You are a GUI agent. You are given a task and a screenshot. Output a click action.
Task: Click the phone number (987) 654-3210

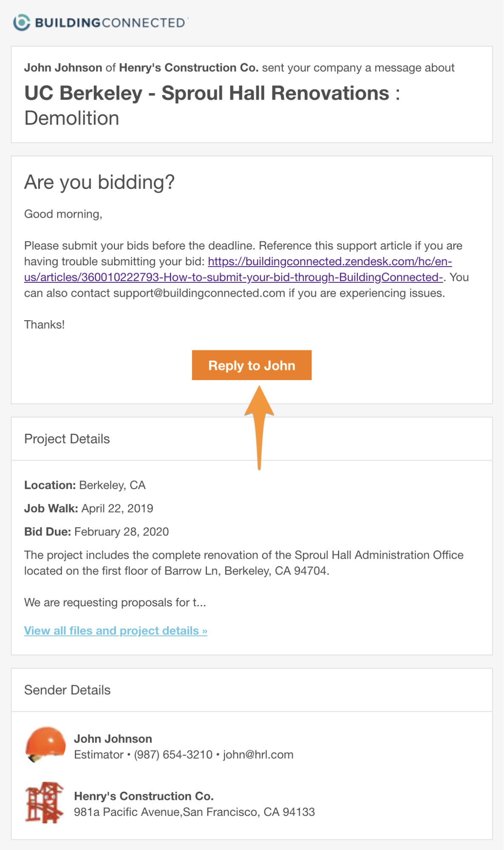pyautogui.click(x=173, y=755)
